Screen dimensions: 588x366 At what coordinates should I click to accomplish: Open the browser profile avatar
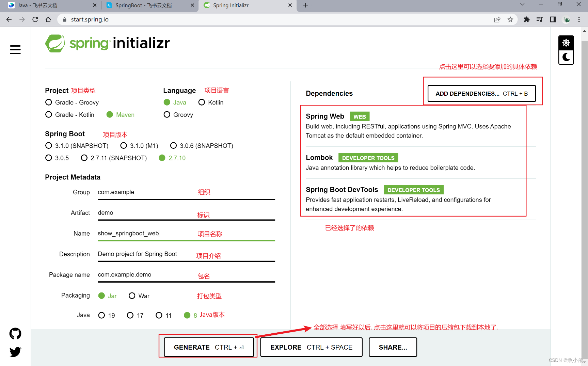[x=567, y=19]
